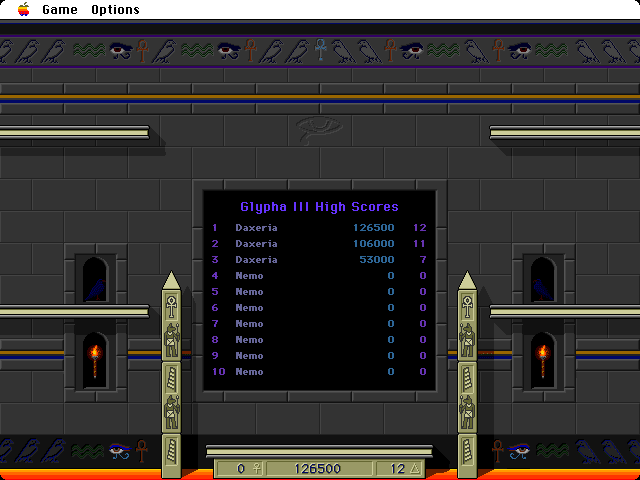This screenshot has height=480, width=640.
Task: Select the rank 3 "Daxeria" name
Action: [256, 260]
